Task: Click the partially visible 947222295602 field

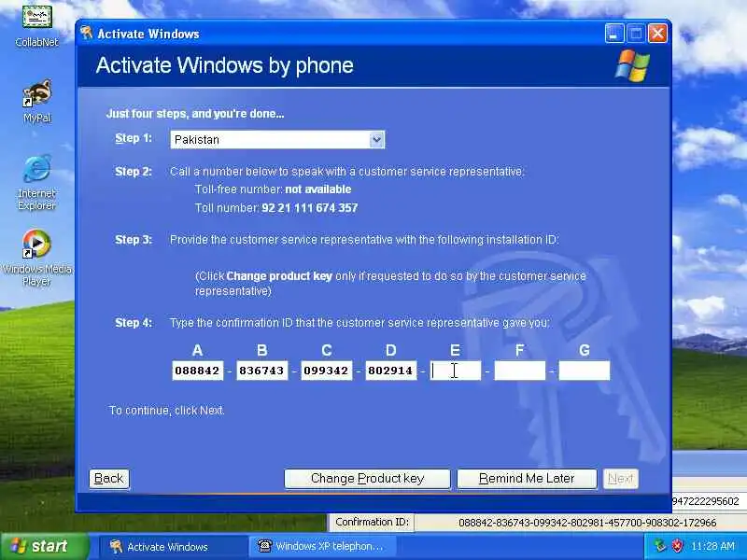Action: click(709, 501)
